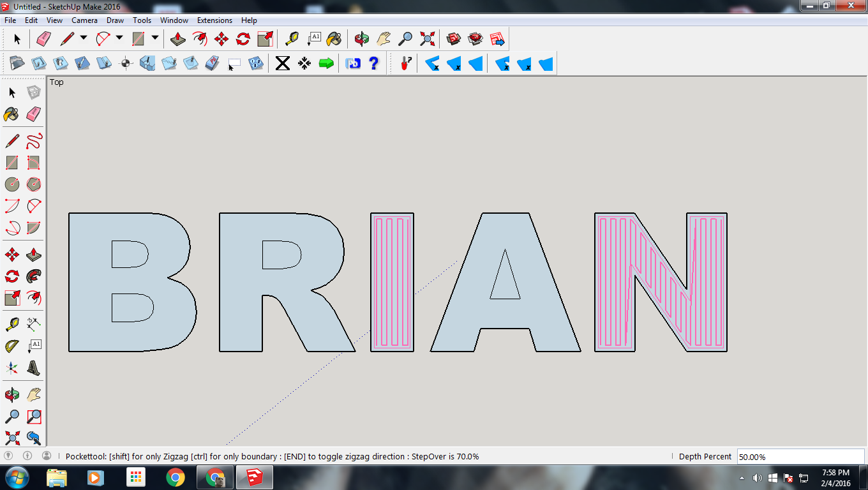868x490 pixels.
Task: Activate the Tape Measure tool in top toolbar
Action: [292, 40]
